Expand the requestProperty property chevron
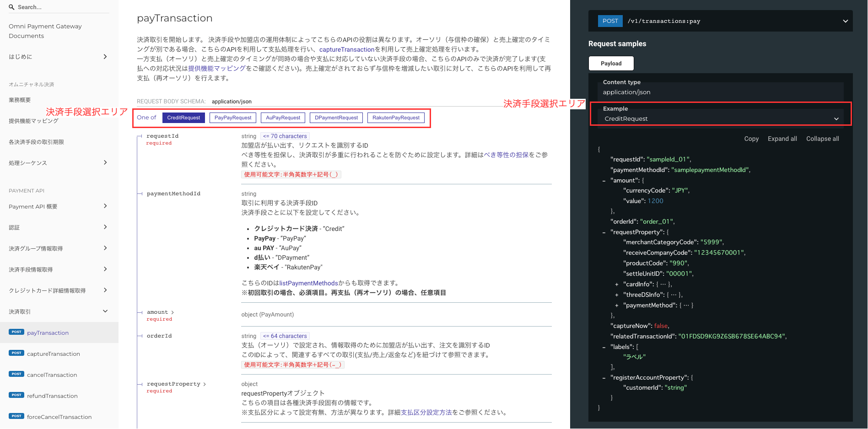 [205, 384]
